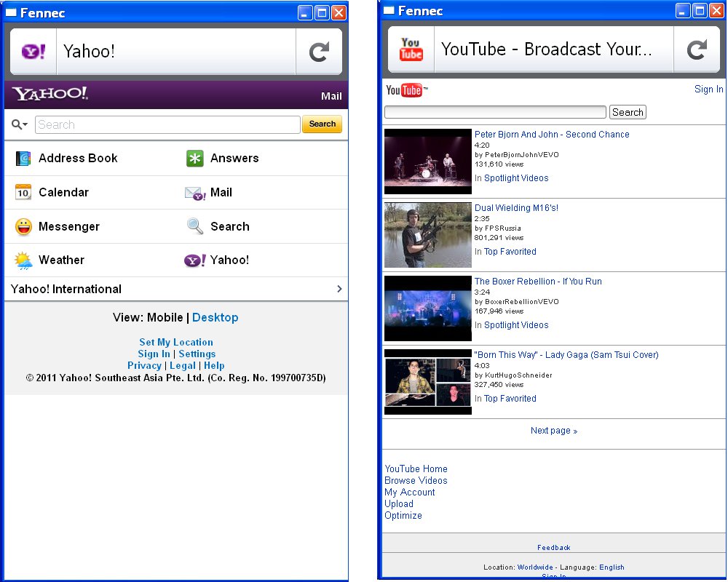Open the Calendar icon

23,192
